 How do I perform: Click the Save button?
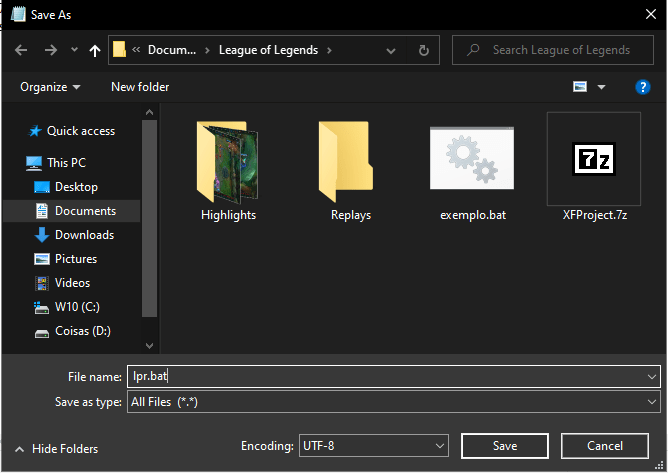click(505, 446)
